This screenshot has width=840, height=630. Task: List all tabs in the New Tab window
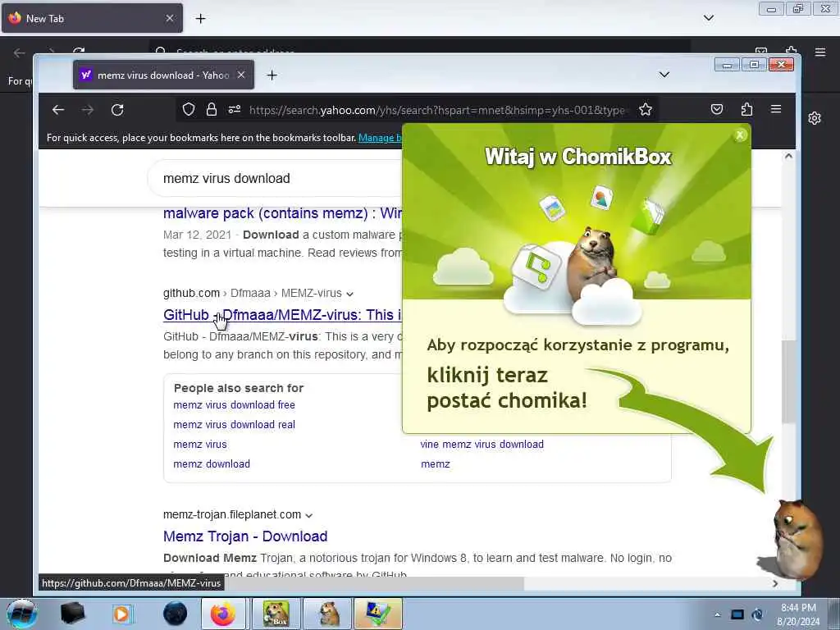[x=708, y=18]
